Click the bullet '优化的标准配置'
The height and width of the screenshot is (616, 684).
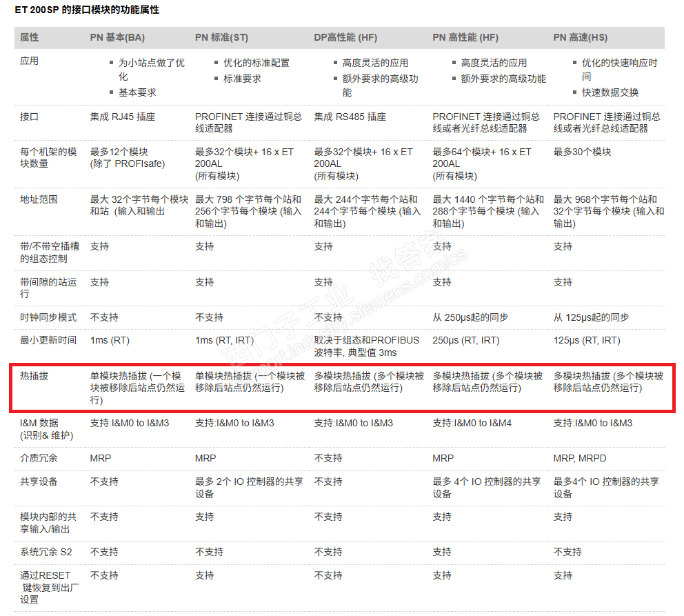[256, 63]
